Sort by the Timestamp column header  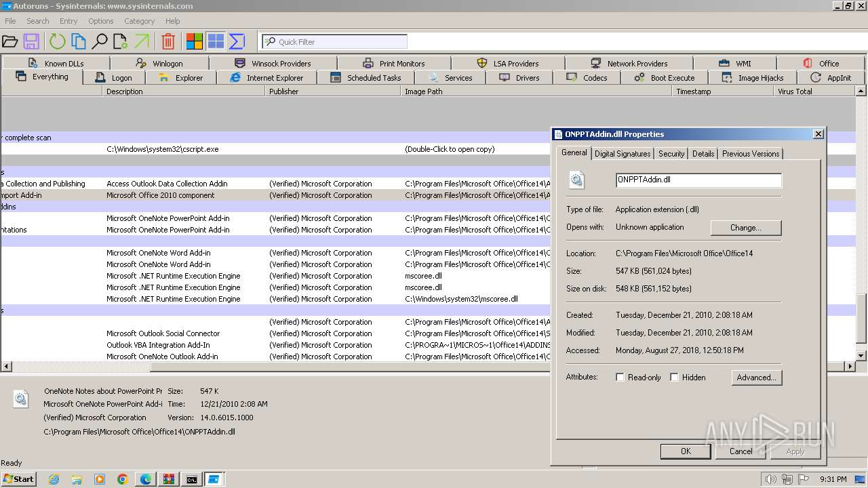(724, 91)
